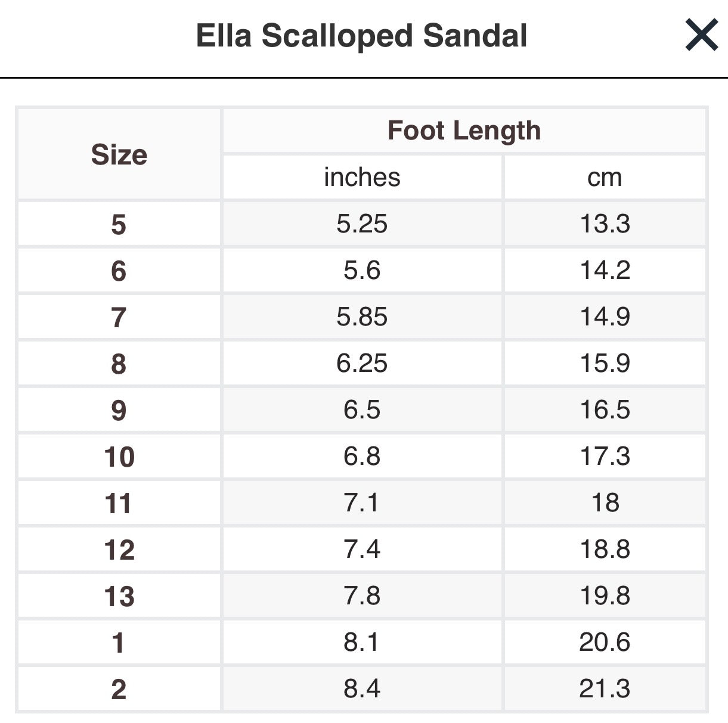Select size 5 row
Image resolution: width=728 pixels, height=723 pixels.
point(119,224)
